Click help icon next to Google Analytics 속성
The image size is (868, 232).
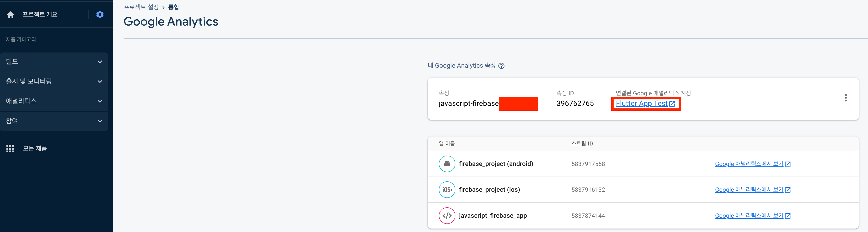pyautogui.click(x=501, y=66)
